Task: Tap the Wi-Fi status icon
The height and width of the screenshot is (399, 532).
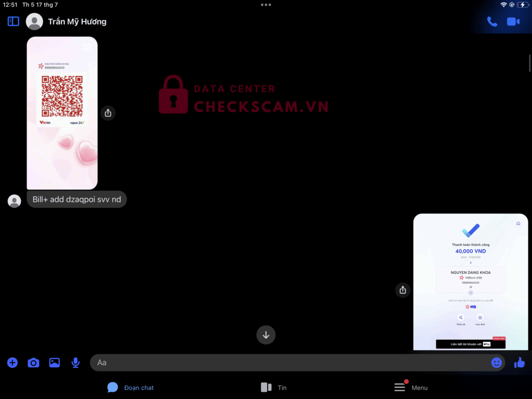Action: point(503,5)
